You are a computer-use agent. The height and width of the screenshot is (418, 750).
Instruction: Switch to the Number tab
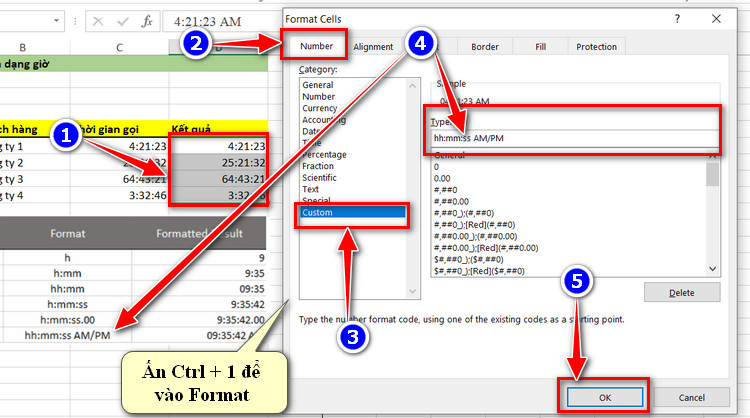coord(316,46)
